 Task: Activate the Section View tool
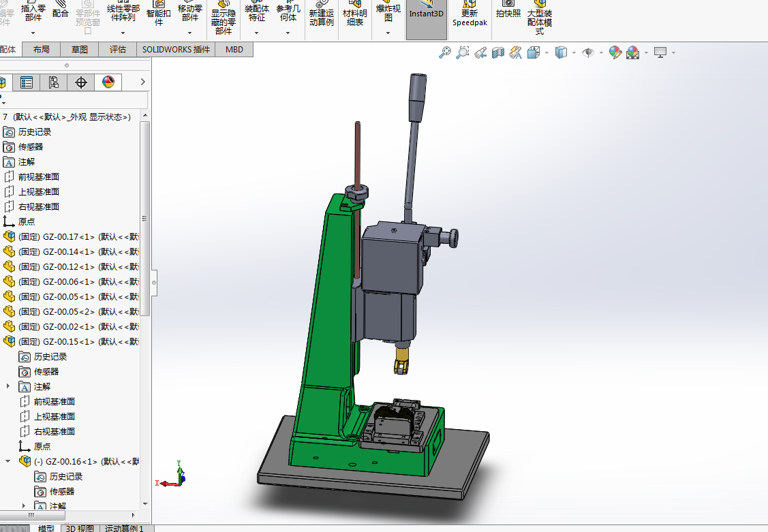point(498,52)
